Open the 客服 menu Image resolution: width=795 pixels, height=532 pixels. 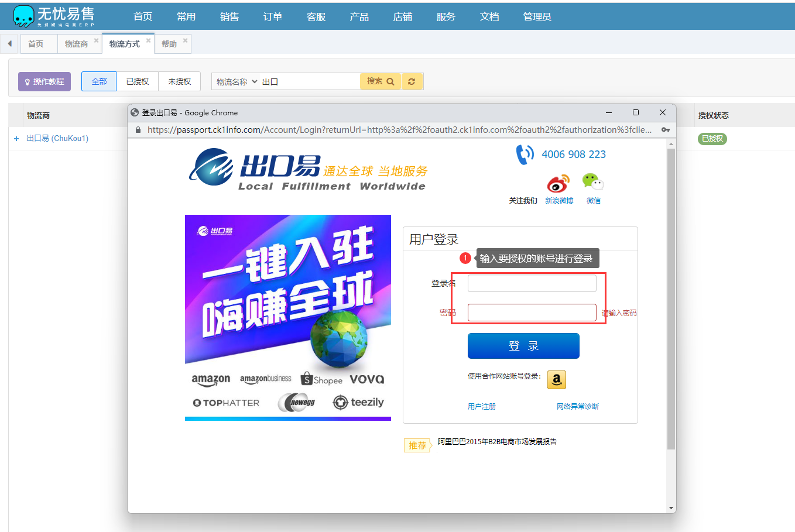pyautogui.click(x=316, y=17)
